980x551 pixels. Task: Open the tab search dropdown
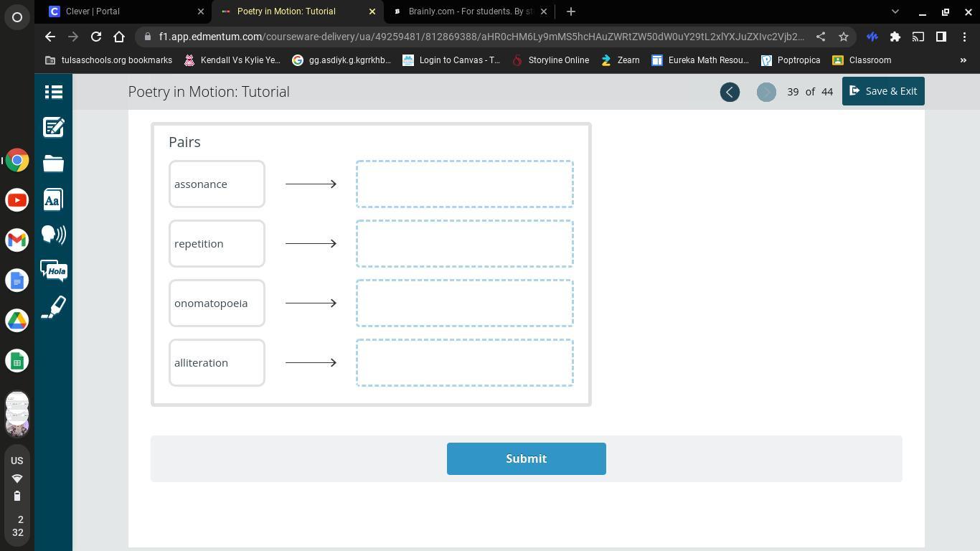895,11
